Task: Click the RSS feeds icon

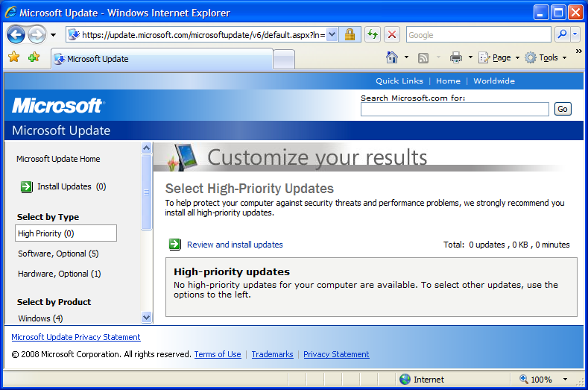Action: (423, 58)
